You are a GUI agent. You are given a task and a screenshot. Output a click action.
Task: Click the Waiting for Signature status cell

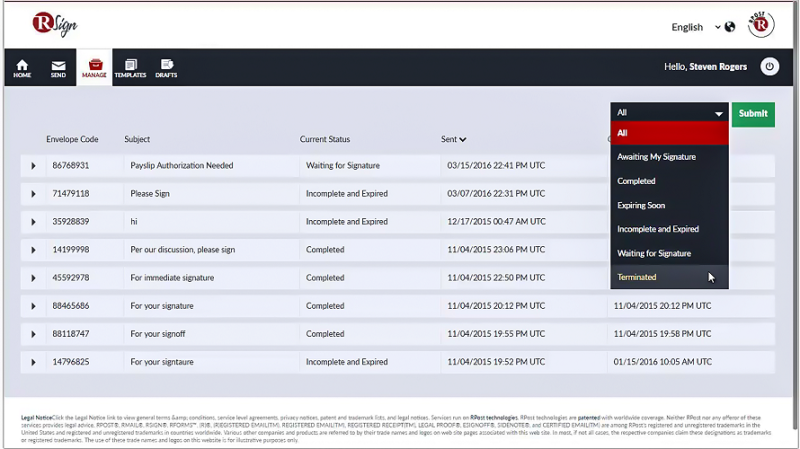coord(343,165)
